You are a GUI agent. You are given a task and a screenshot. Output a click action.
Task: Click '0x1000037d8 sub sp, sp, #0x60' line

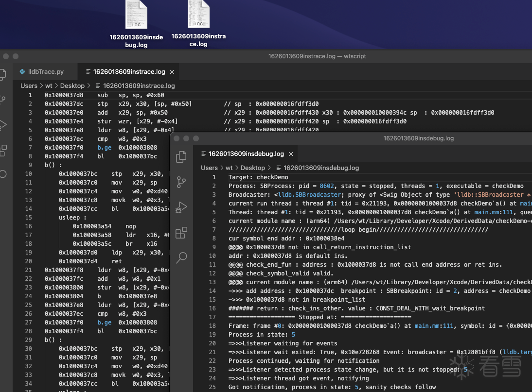105,95
